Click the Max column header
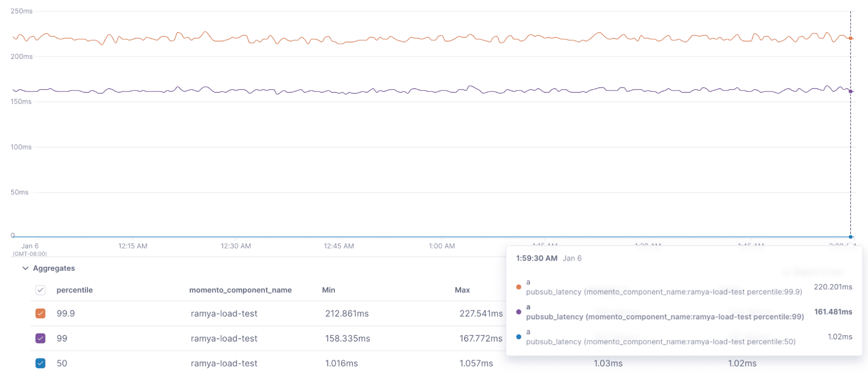Image resolution: width=868 pixels, height=383 pixels. [462, 290]
